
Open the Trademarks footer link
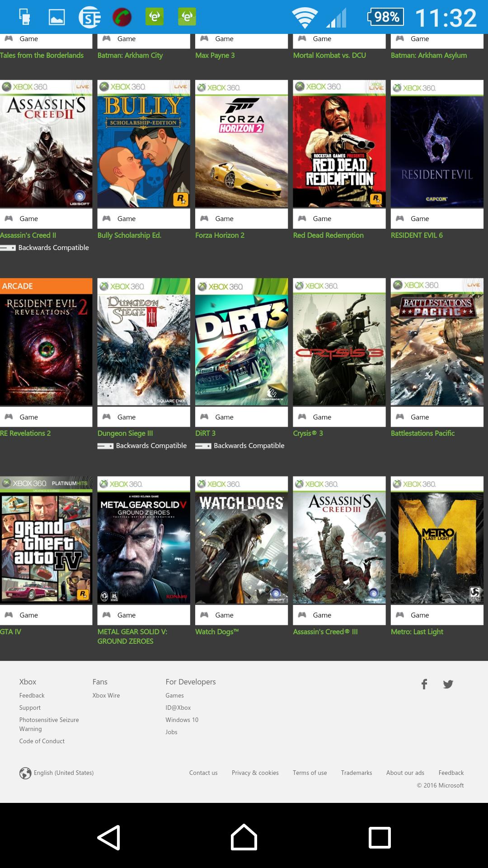(x=357, y=773)
